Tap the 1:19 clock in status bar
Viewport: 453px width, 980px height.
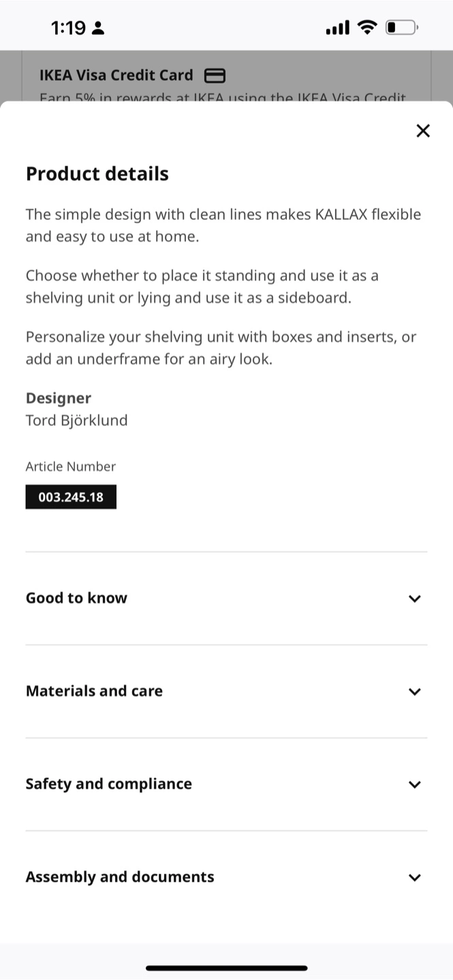[x=68, y=28]
